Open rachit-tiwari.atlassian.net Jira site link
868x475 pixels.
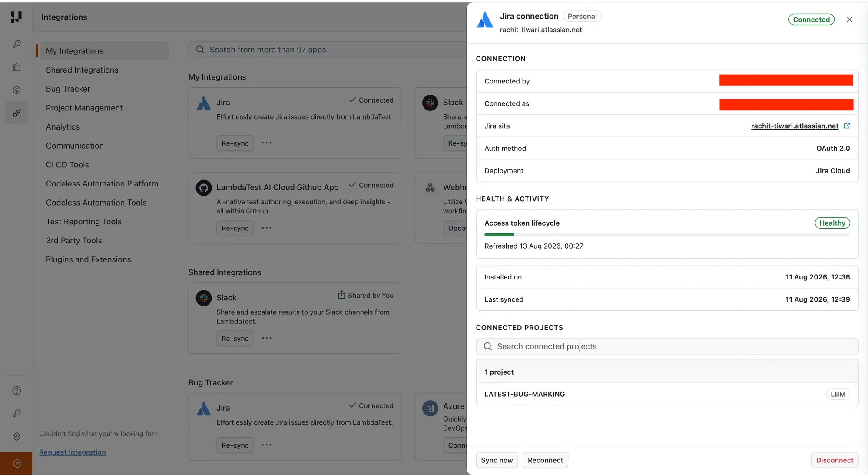[795, 126]
